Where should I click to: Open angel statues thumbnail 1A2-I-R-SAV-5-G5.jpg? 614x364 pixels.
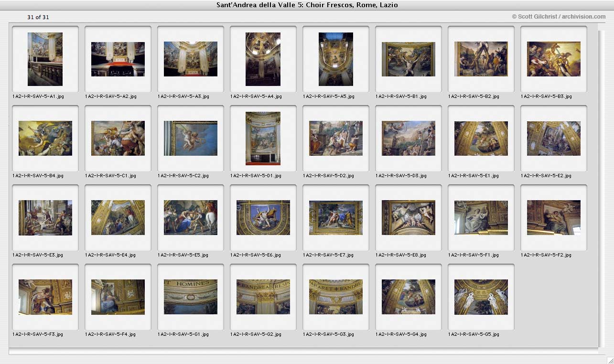click(x=481, y=297)
